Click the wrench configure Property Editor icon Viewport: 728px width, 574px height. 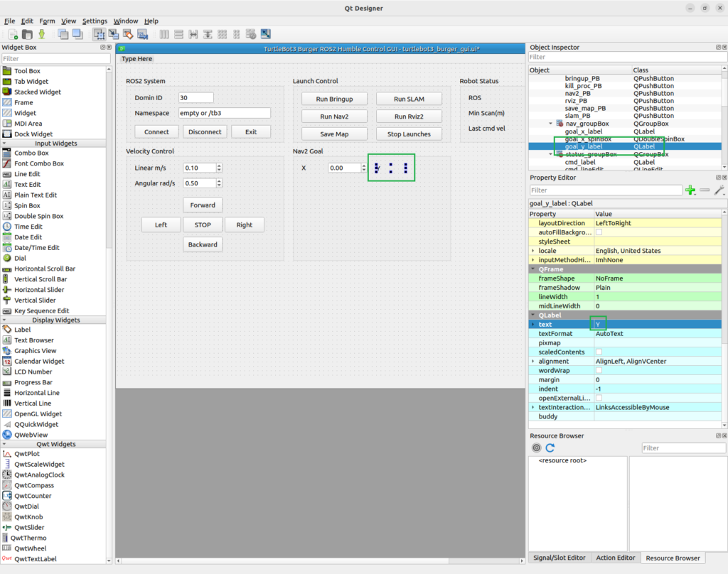719,190
